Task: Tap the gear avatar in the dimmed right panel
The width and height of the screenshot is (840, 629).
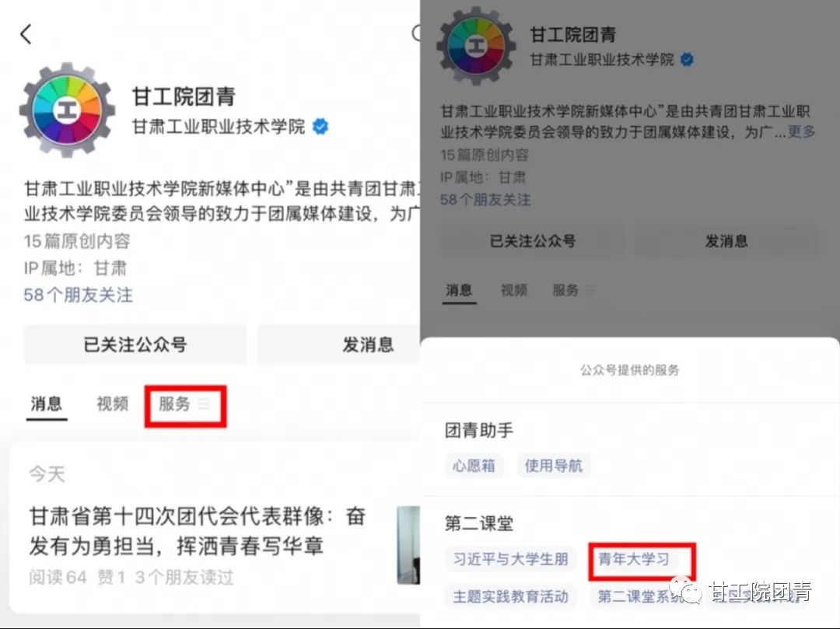Action: [476, 46]
